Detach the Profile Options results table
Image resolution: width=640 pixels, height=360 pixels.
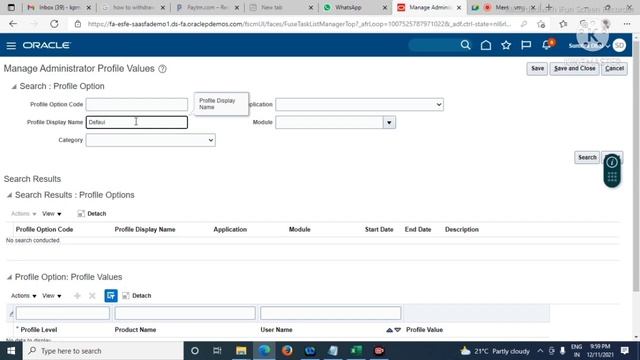tap(92, 213)
